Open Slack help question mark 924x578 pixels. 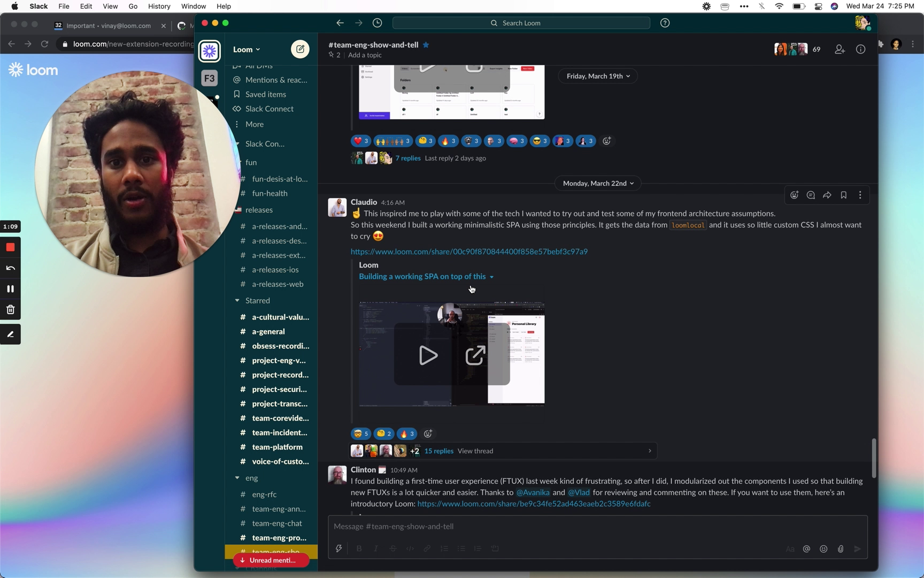click(665, 23)
